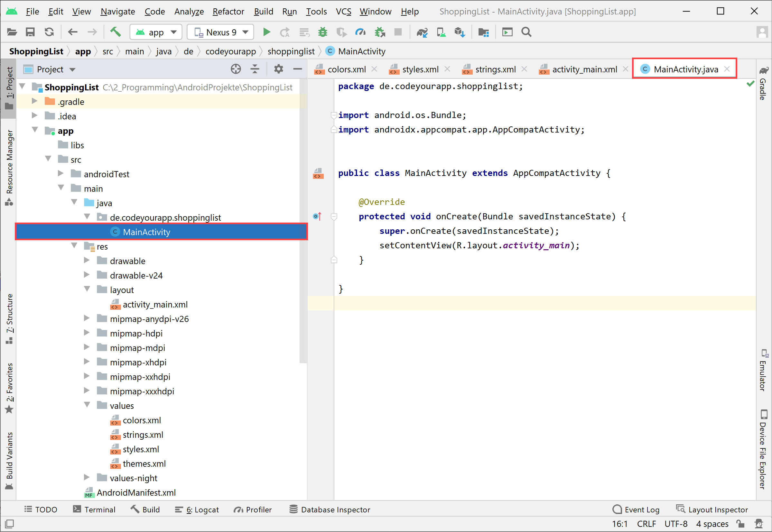Start debugging with the green bug icon
Viewport: 772px width, 532px height.
(x=323, y=32)
